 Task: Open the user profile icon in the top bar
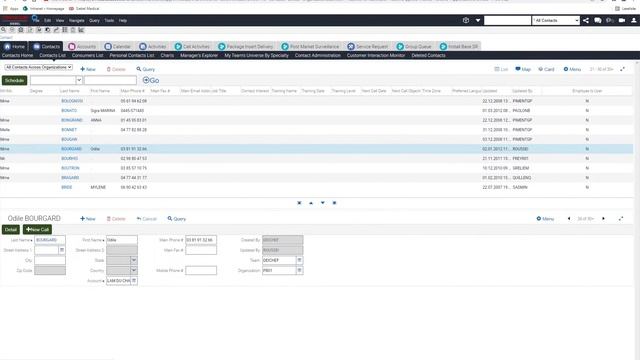(634, 20)
